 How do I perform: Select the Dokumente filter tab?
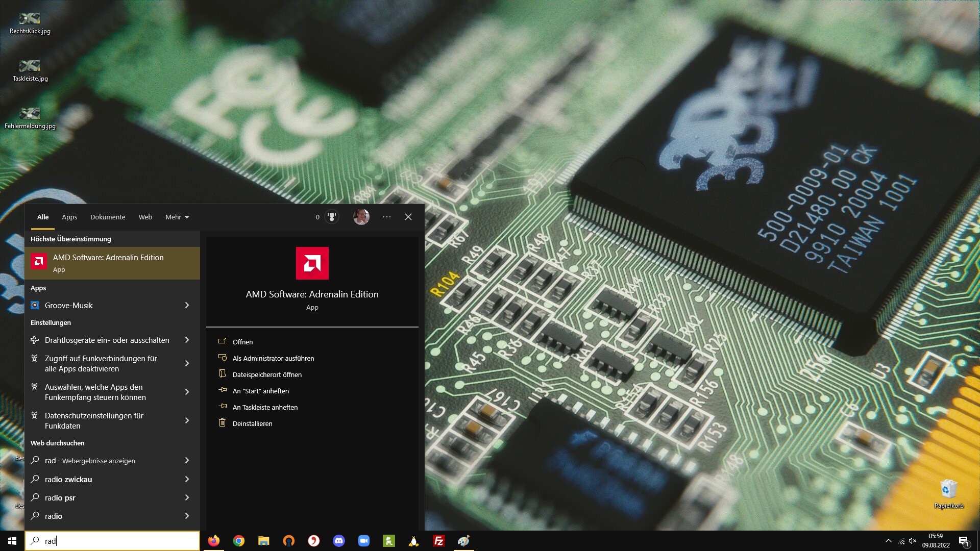pos(108,217)
